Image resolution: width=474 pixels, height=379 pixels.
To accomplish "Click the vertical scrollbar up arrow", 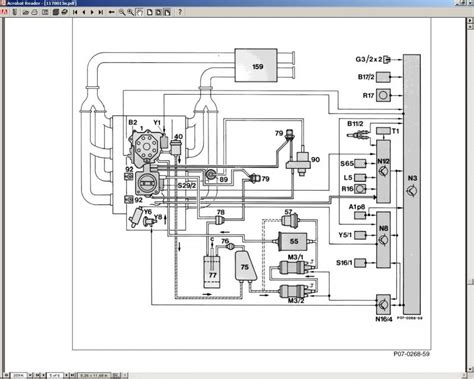I will [471, 20].
